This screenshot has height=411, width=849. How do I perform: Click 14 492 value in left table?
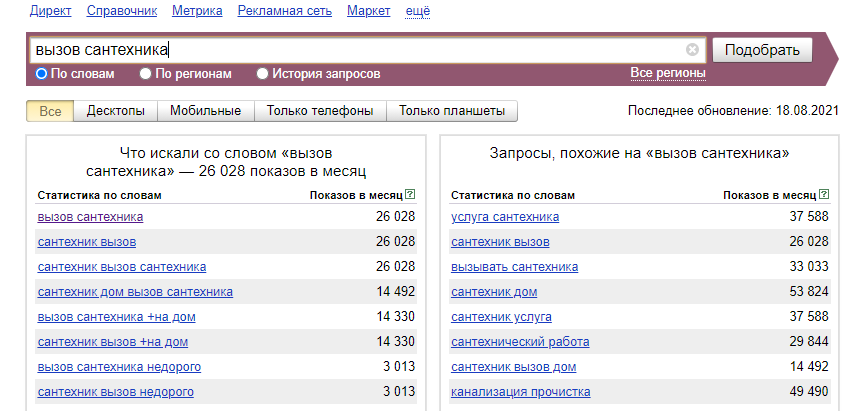click(396, 292)
